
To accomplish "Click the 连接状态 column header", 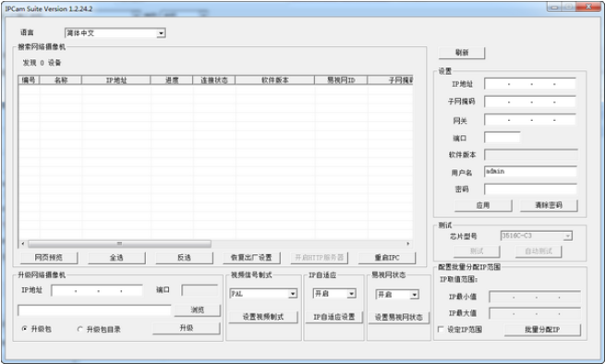I will point(213,79).
